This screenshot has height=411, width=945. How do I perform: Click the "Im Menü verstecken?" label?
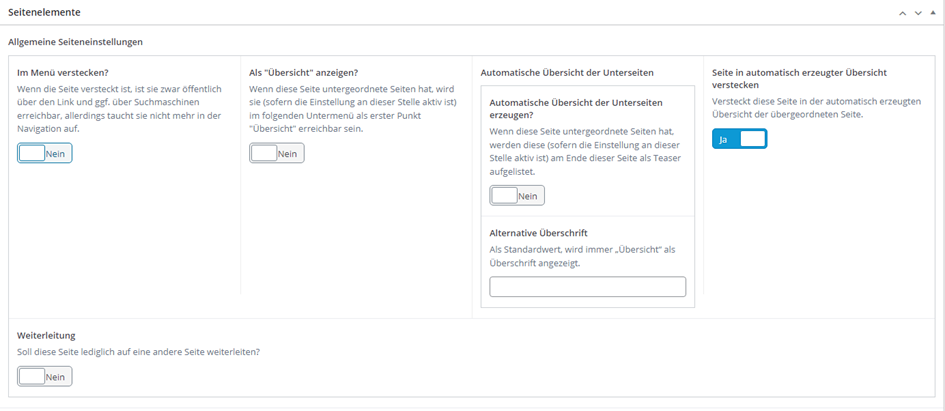pos(63,72)
